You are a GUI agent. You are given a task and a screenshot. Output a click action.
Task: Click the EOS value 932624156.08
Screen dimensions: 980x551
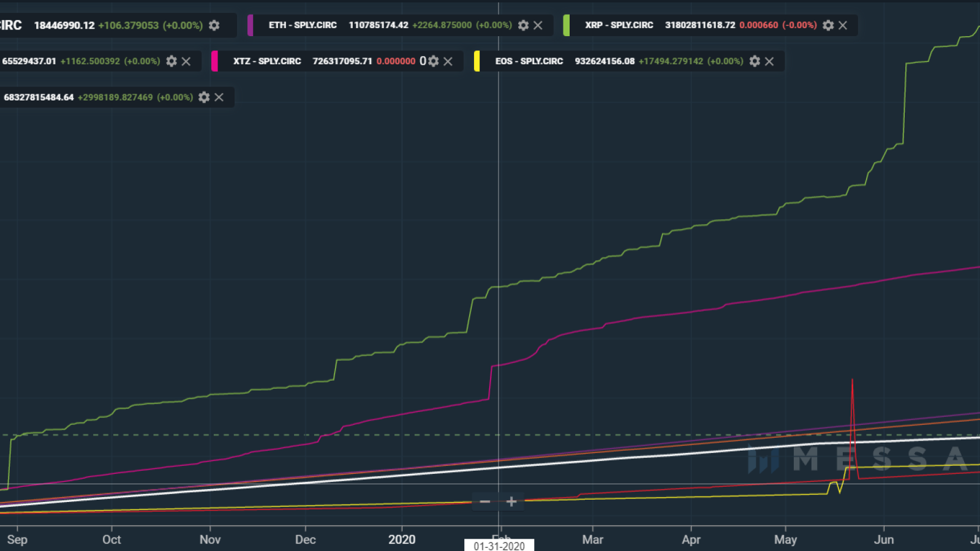tap(605, 61)
